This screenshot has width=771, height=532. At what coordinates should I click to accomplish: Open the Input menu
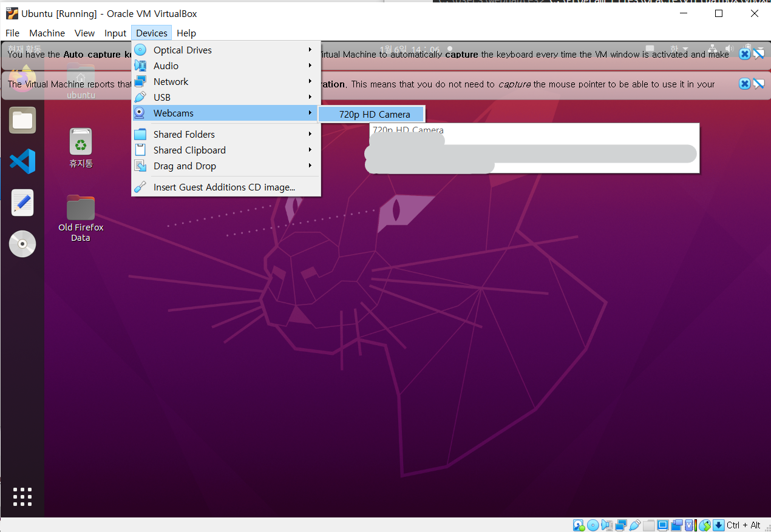pos(115,33)
